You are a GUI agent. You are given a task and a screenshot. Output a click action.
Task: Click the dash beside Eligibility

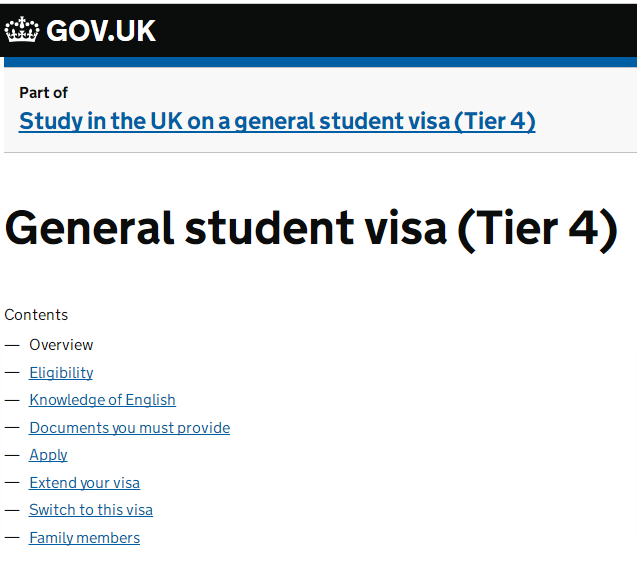click(12, 373)
